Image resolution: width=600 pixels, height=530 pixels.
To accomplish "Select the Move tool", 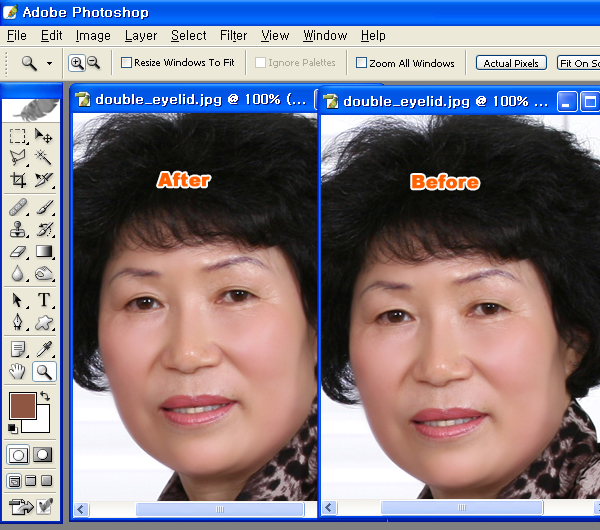I will (43, 136).
